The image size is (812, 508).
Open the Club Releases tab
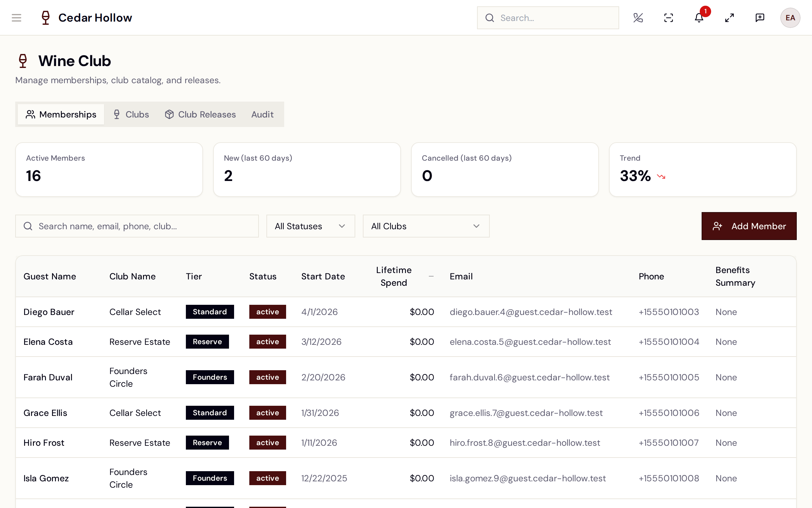point(200,114)
